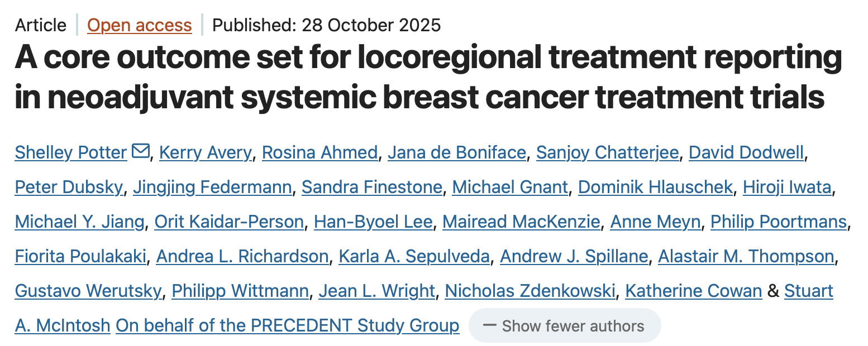View author Sanjoy Chatterjee
The image size is (868, 346).
[607, 152]
